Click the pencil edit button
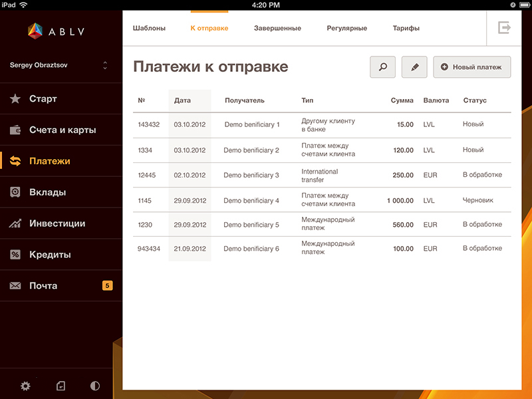532x399 pixels. [414, 67]
